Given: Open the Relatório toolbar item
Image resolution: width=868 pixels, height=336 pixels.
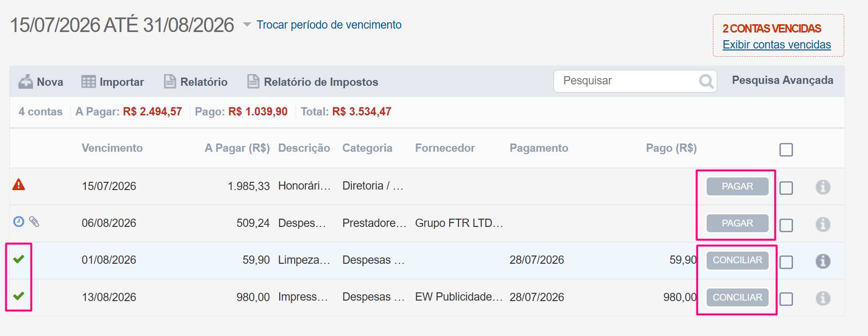Looking at the screenshot, I should coord(195,81).
